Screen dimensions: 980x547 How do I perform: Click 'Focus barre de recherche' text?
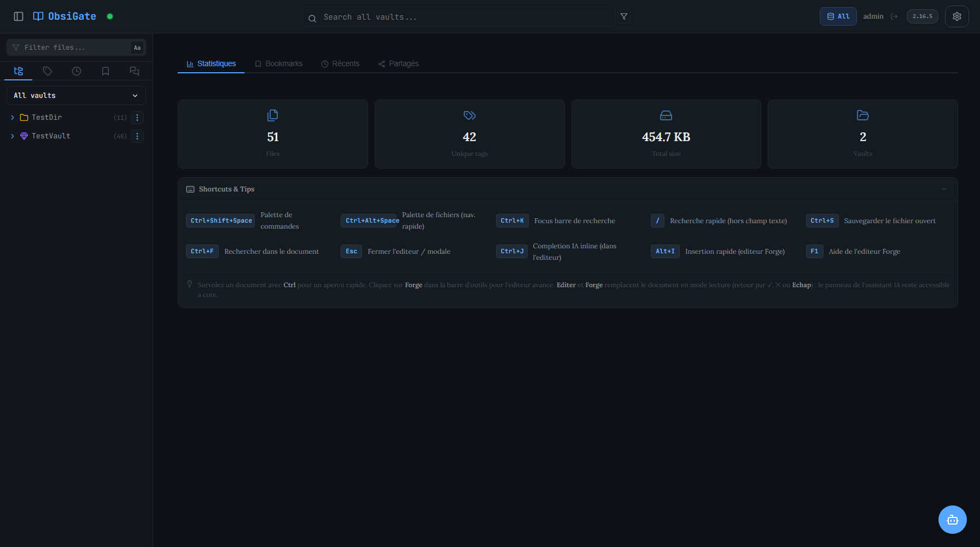tap(575, 221)
